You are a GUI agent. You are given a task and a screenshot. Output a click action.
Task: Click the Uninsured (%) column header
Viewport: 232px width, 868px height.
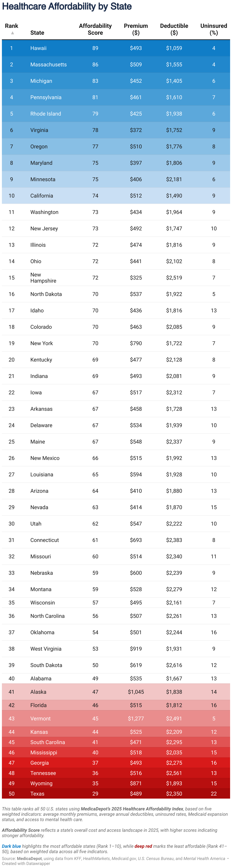pos(214,29)
